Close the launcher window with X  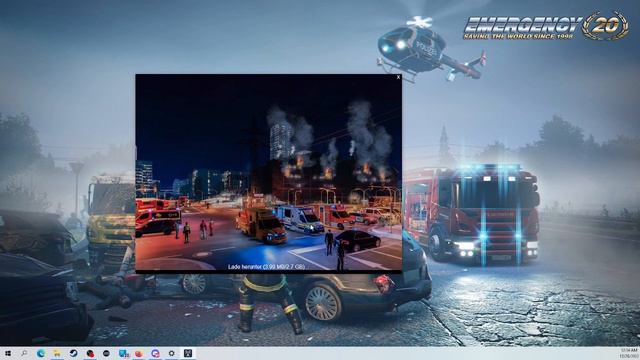(398, 77)
